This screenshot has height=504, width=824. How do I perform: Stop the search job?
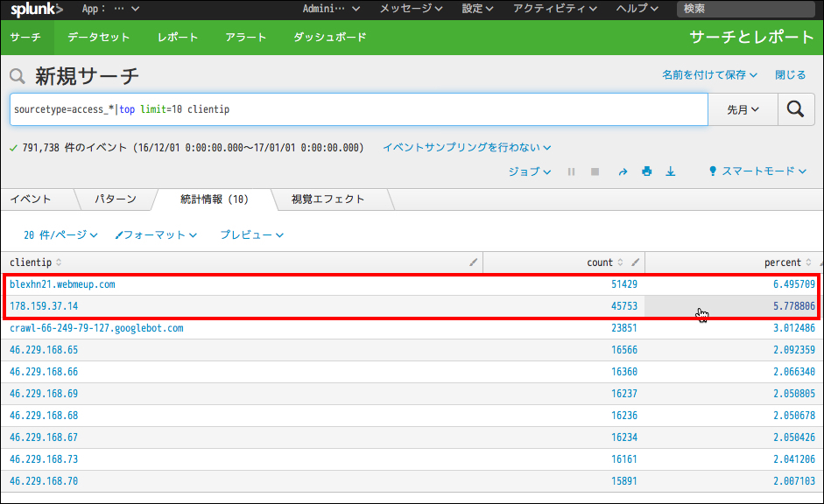pos(595,172)
